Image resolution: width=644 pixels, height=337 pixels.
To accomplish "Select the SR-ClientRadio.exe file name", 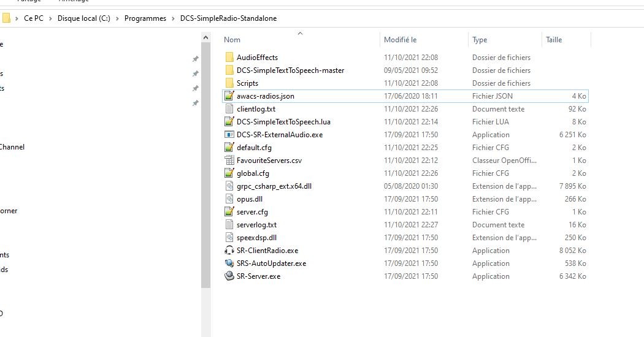I will (x=267, y=251).
